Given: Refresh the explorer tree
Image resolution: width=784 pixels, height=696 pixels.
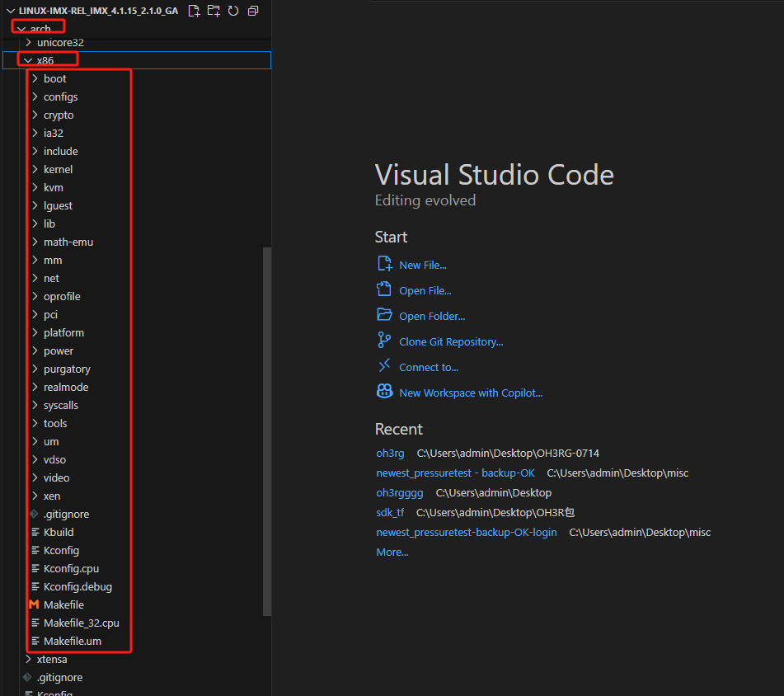Looking at the screenshot, I should 233,11.
